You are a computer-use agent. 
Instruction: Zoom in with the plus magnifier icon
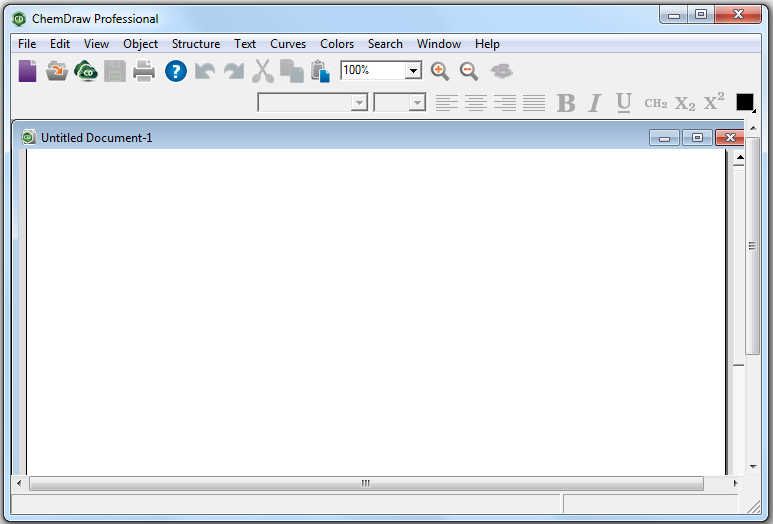(x=440, y=71)
